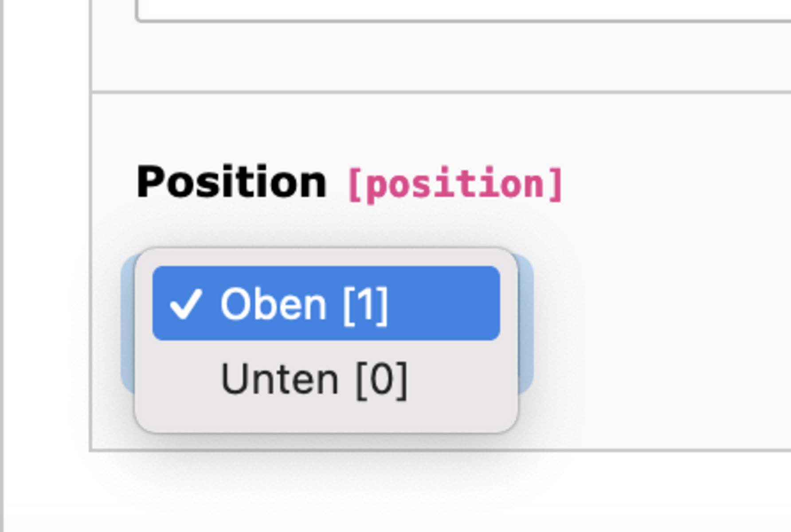The width and height of the screenshot is (791, 532).
Task: Click the popup's top padding above Oben
Action: 326,257
